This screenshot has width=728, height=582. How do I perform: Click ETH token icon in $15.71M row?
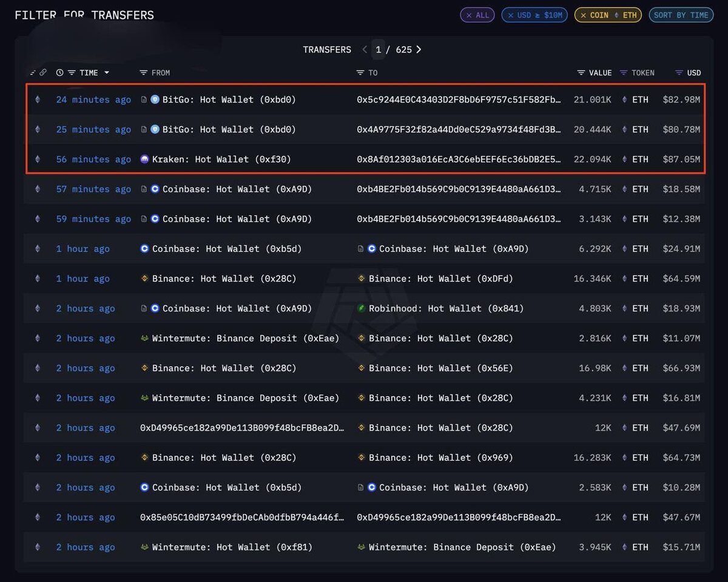(625, 547)
